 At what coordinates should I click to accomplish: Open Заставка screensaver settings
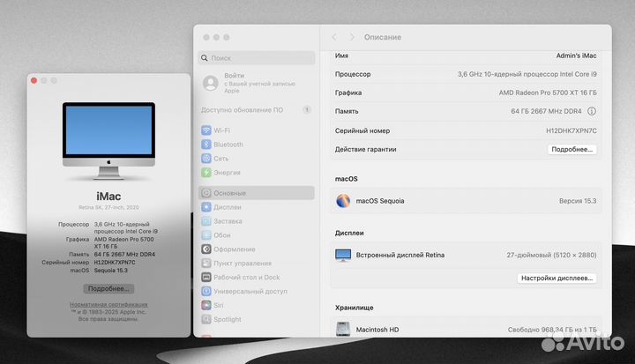257,221
